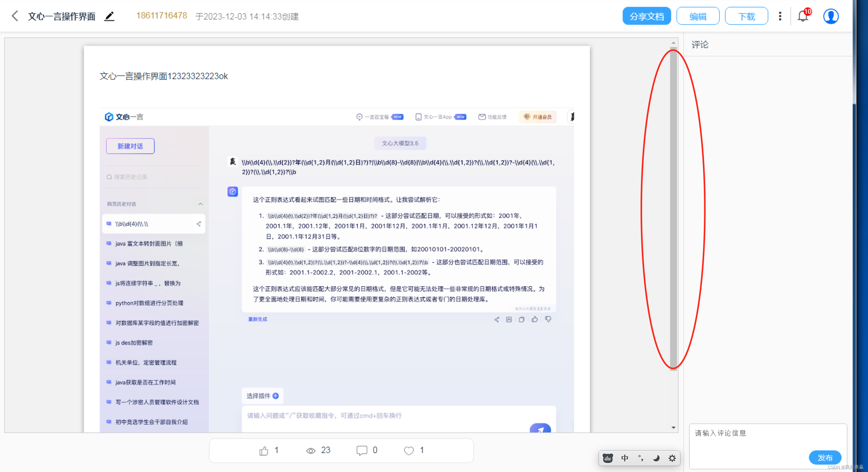Viewport: 868px width, 472px height.
Task: Click the thumbs up like icon
Action: click(x=263, y=450)
